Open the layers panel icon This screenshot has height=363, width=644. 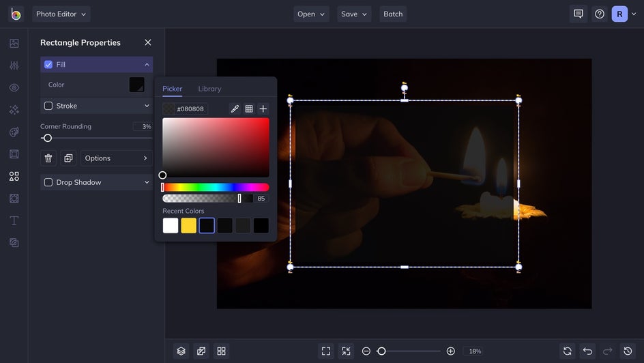181,351
